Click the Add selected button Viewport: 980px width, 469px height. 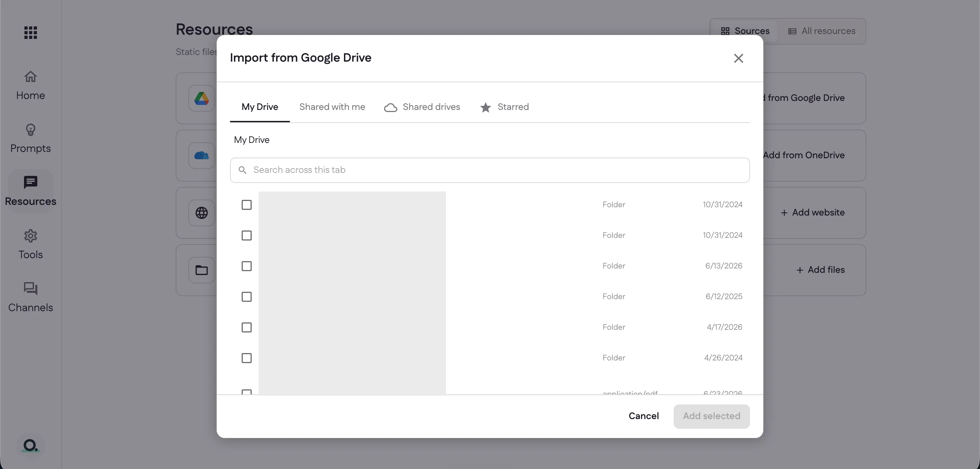tap(711, 416)
